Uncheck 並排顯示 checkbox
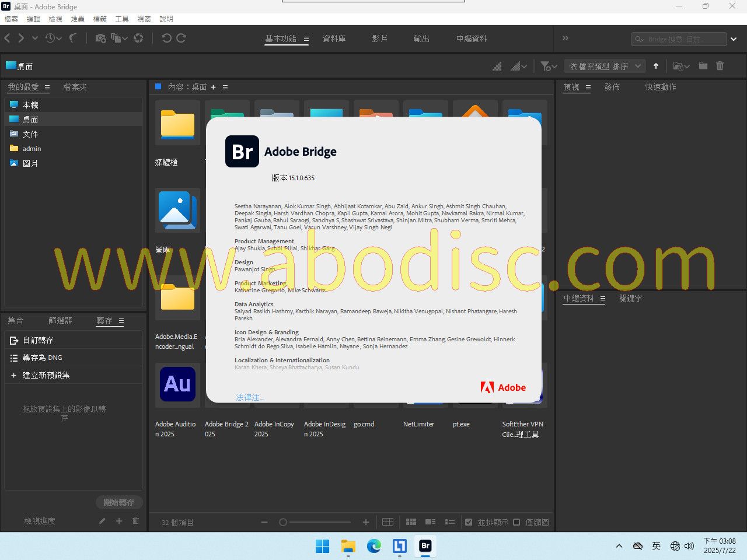This screenshot has width=747, height=560. coord(469,522)
